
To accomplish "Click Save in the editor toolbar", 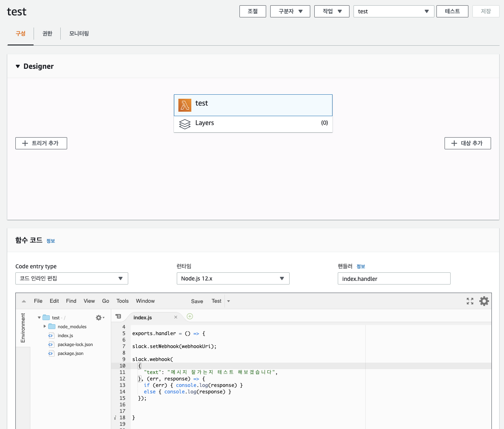I will pyautogui.click(x=197, y=301).
